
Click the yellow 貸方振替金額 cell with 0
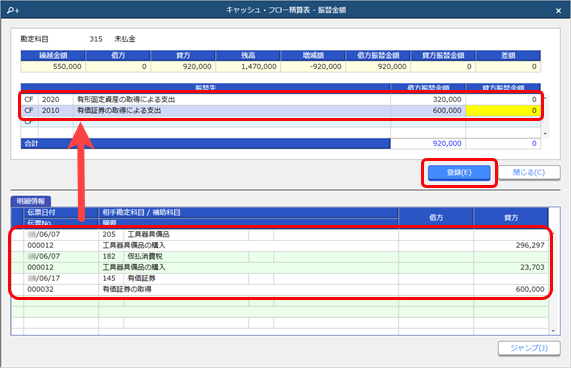click(x=503, y=110)
